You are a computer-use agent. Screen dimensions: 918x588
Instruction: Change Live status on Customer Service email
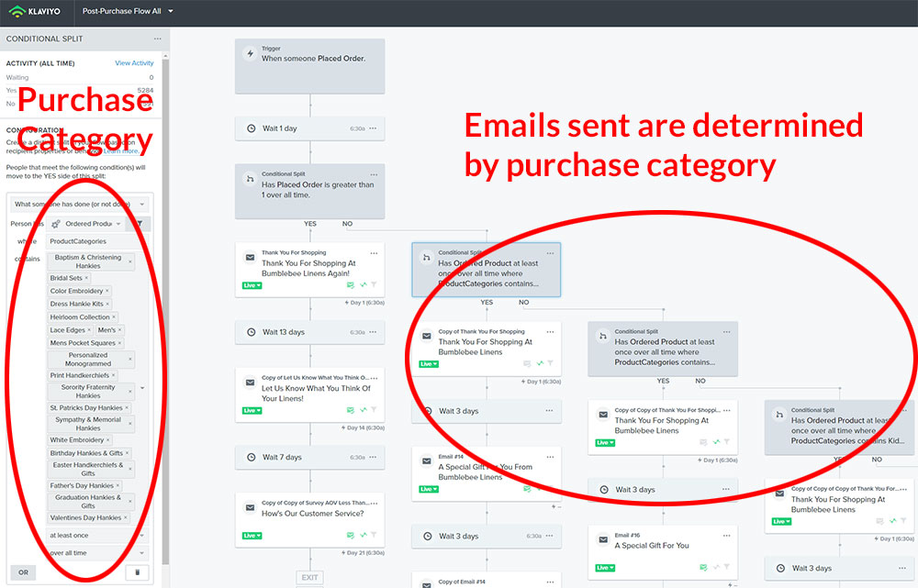(252, 536)
